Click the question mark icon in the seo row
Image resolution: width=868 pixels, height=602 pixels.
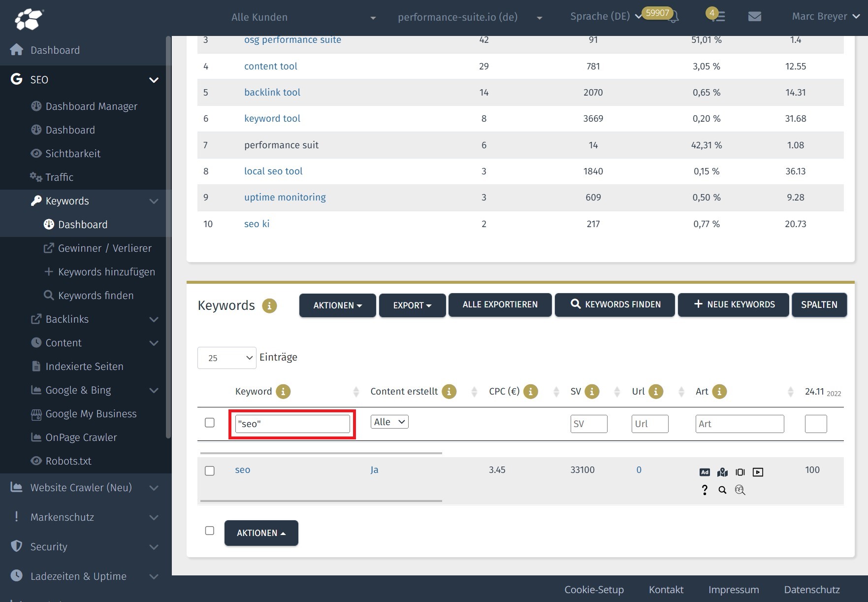click(x=705, y=490)
